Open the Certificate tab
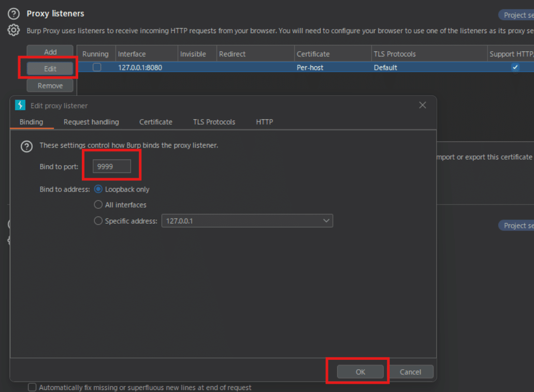Viewport: 534px width, 392px height. 155,122
